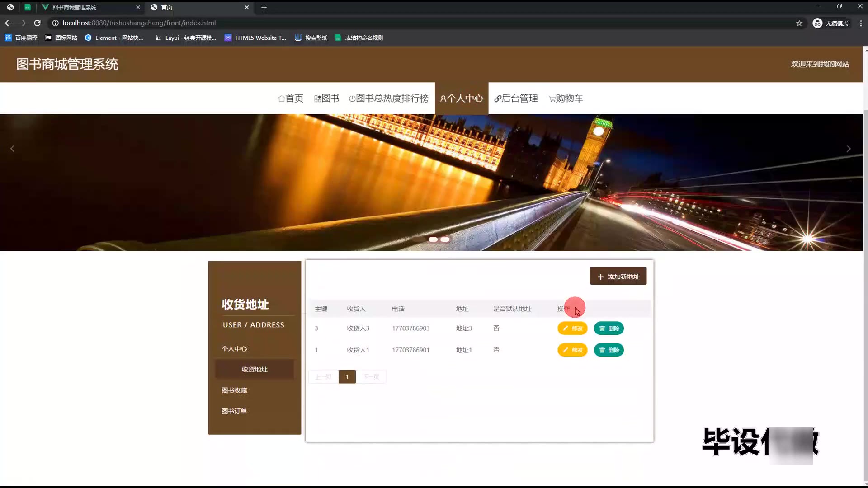Navigate to 图书总热度排行榜 page
Image resolution: width=868 pixels, height=488 pixels.
point(388,99)
